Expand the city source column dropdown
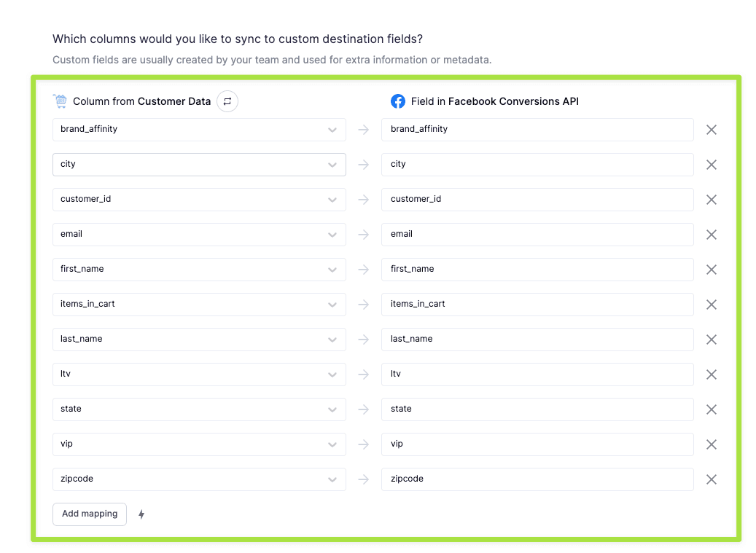 [199, 165]
